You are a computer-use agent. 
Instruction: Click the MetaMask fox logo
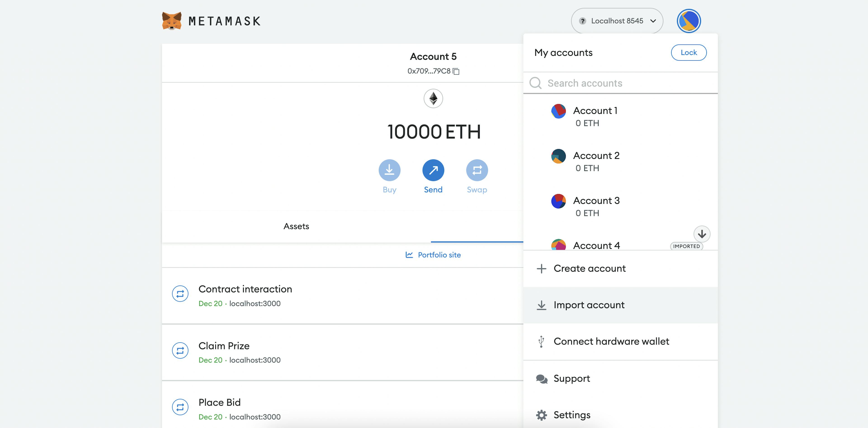[172, 21]
